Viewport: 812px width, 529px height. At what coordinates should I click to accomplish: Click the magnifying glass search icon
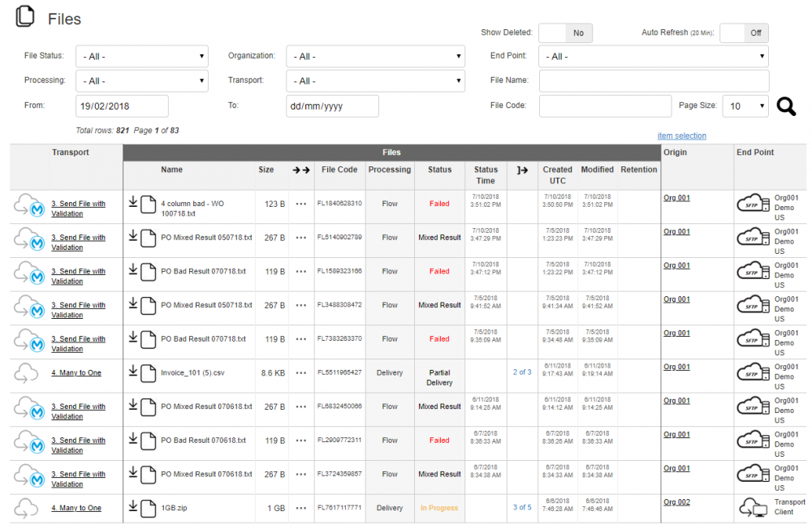[786, 106]
